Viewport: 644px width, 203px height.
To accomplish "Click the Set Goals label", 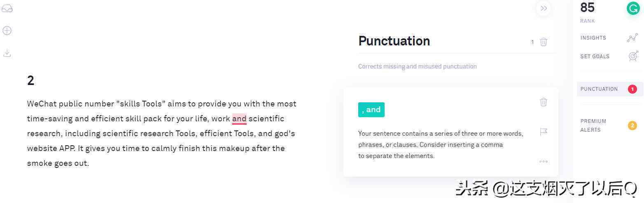I will [x=595, y=57].
